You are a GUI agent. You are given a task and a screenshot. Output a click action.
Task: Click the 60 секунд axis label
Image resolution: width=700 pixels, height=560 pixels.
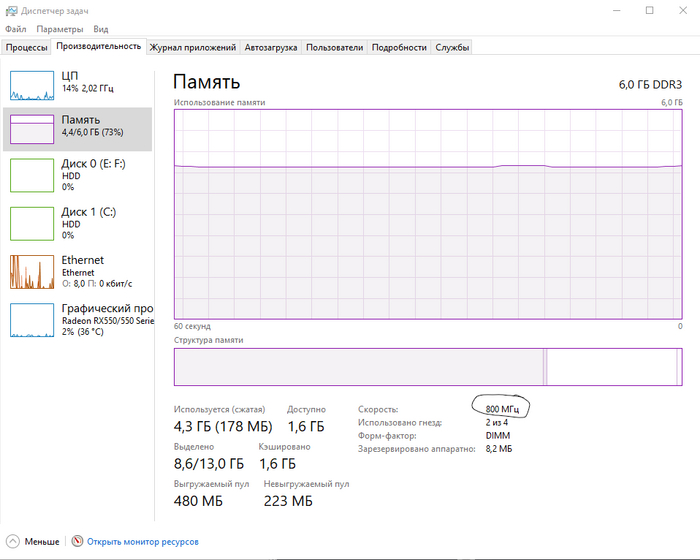click(192, 326)
